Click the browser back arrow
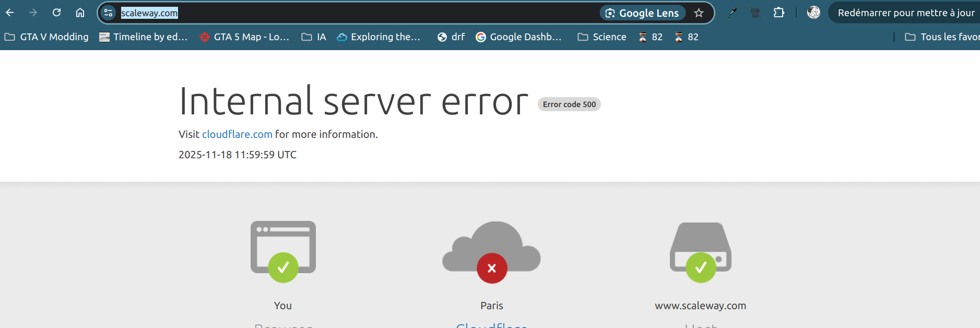The height and width of the screenshot is (328, 980). pyautogui.click(x=10, y=13)
